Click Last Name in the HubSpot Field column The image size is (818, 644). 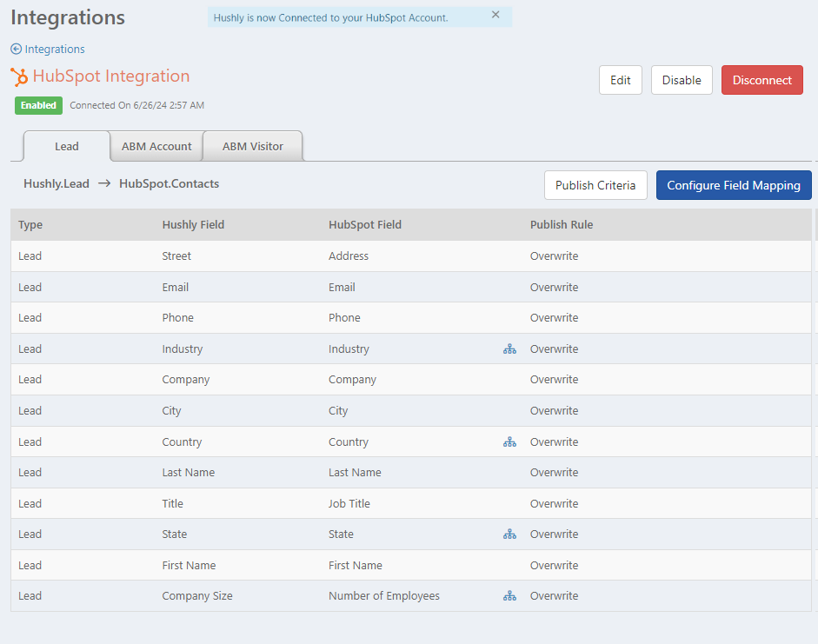(355, 473)
